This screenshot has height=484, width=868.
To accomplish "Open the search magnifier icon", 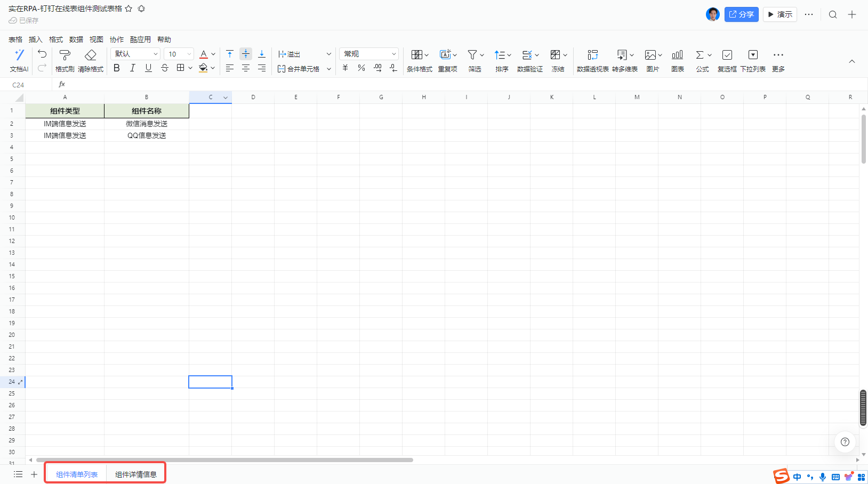I will 832,14.
